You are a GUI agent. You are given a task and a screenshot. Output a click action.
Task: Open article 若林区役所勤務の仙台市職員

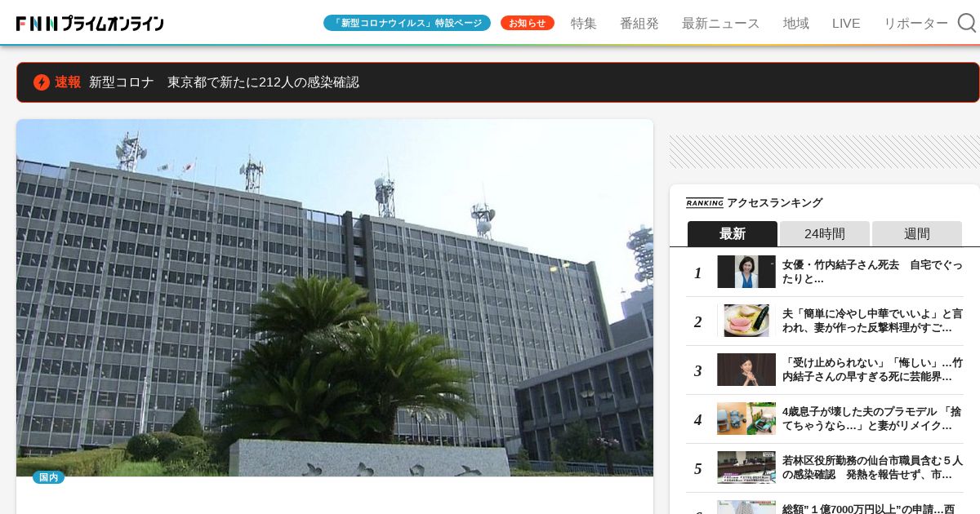click(872, 467)
